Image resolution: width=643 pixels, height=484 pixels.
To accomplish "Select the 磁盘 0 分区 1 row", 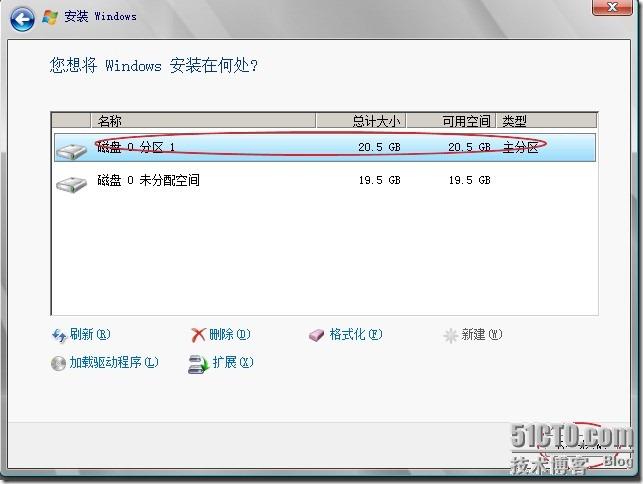I will point(325,148).
